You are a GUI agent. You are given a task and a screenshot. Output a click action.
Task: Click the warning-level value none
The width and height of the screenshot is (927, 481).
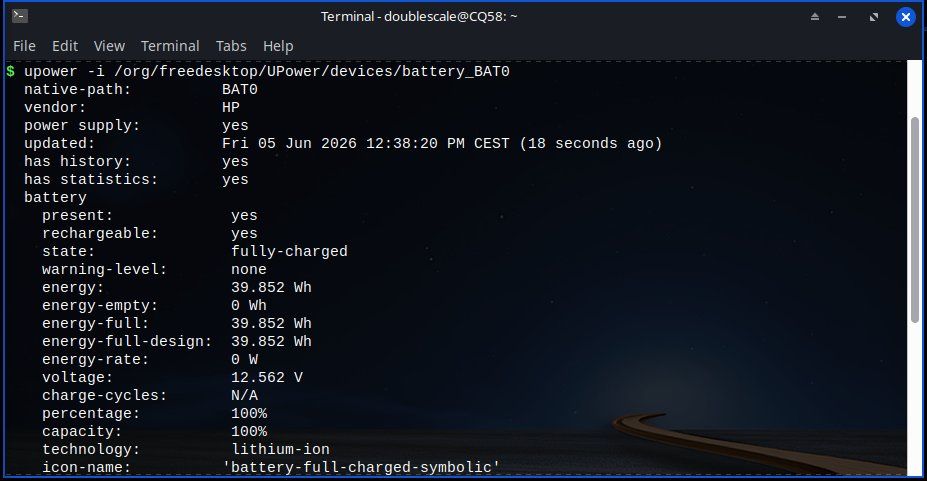point(249,269)
